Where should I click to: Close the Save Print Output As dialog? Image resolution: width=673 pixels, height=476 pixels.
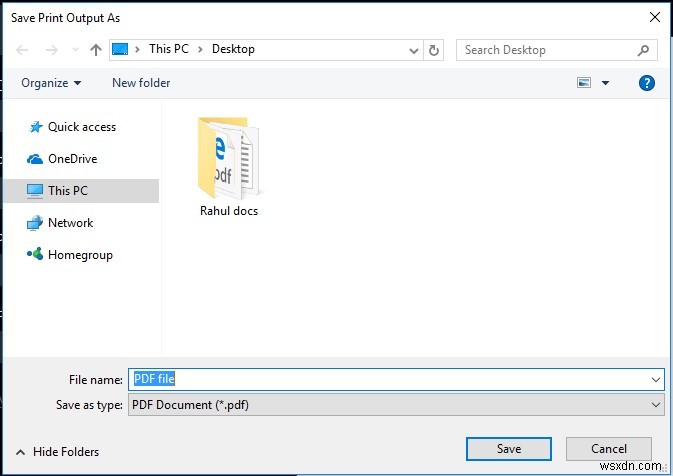coord(655,18)
